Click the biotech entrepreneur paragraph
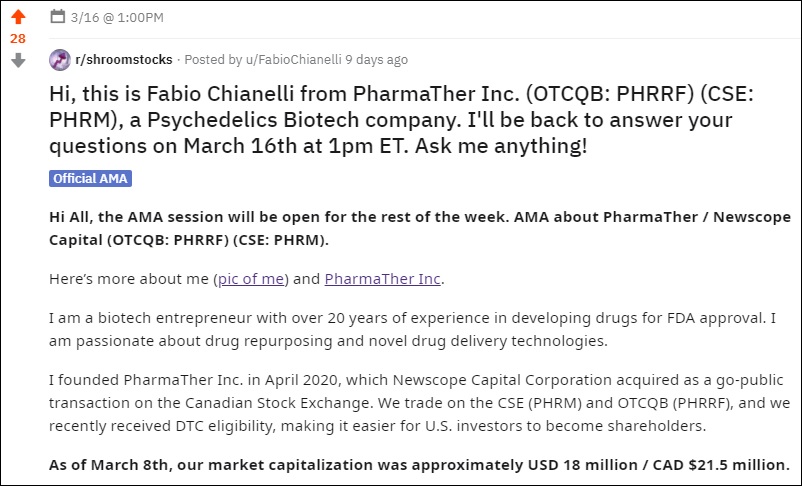The width and height of the screenshot is (802, 486). 412,329
